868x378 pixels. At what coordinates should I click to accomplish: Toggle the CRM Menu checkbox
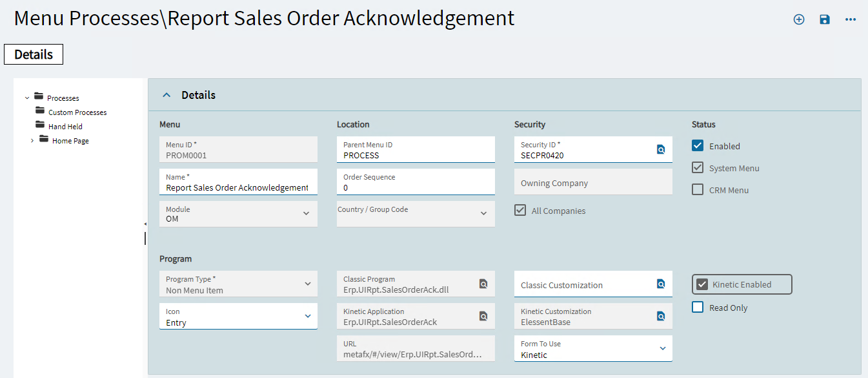click(698, 190)
